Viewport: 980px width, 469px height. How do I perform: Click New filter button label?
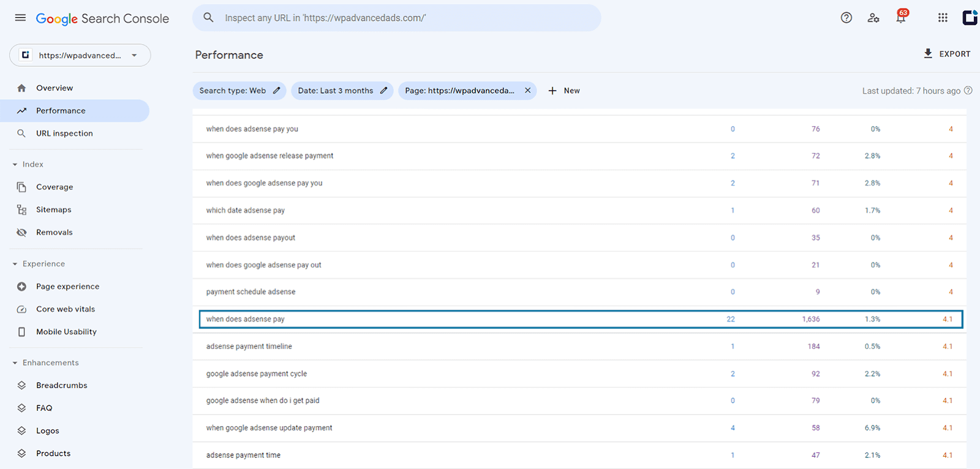tap(571, 91)
